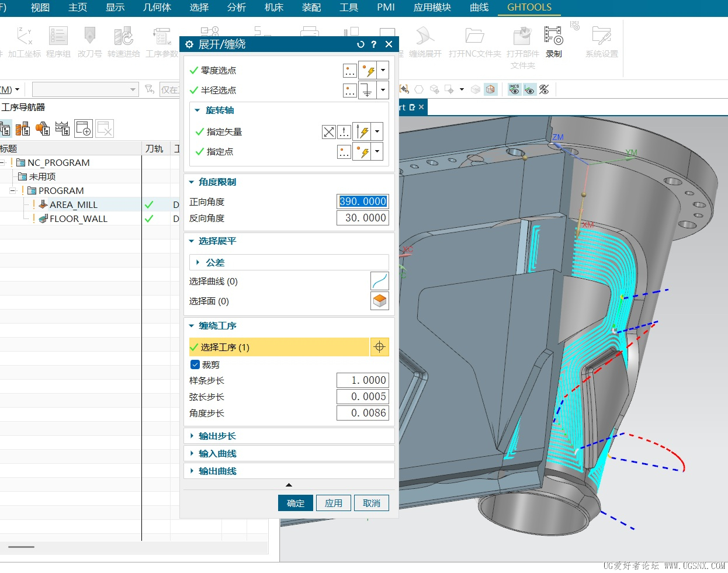Toggle the 裁剪 (trim) checkbox

tap(195, 364)
